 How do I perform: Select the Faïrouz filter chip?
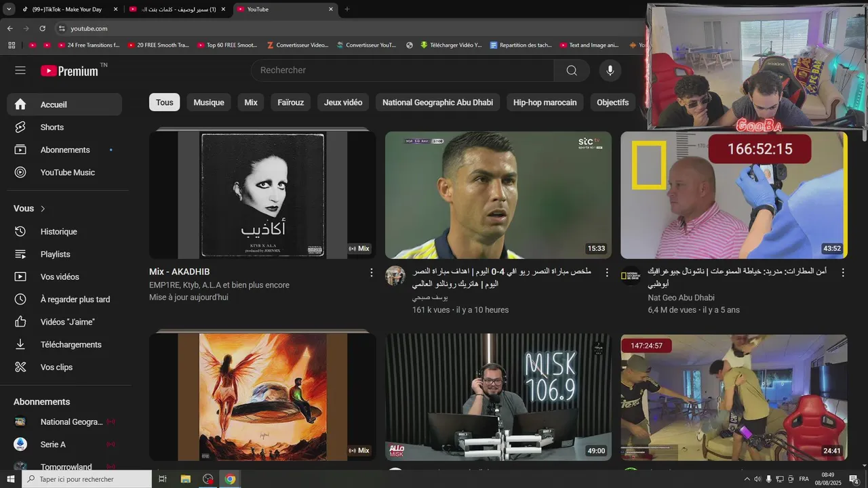[291, 102]
